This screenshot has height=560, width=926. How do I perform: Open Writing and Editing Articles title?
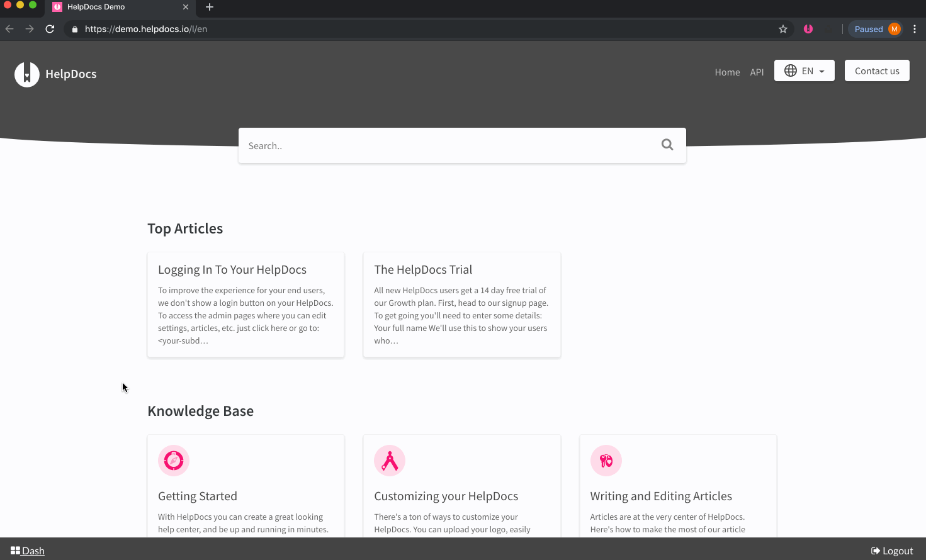[661, 496]
